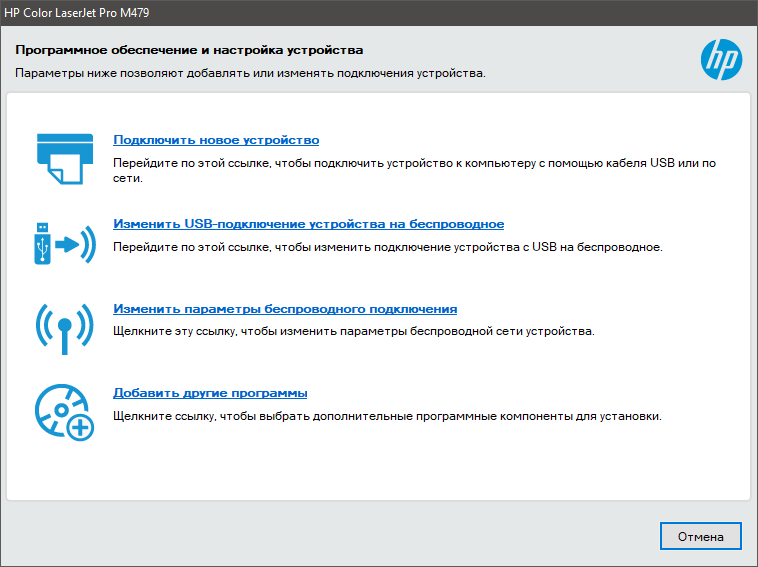Click description 'выбрать дополнительные программные компоненты для установки'

387,416
